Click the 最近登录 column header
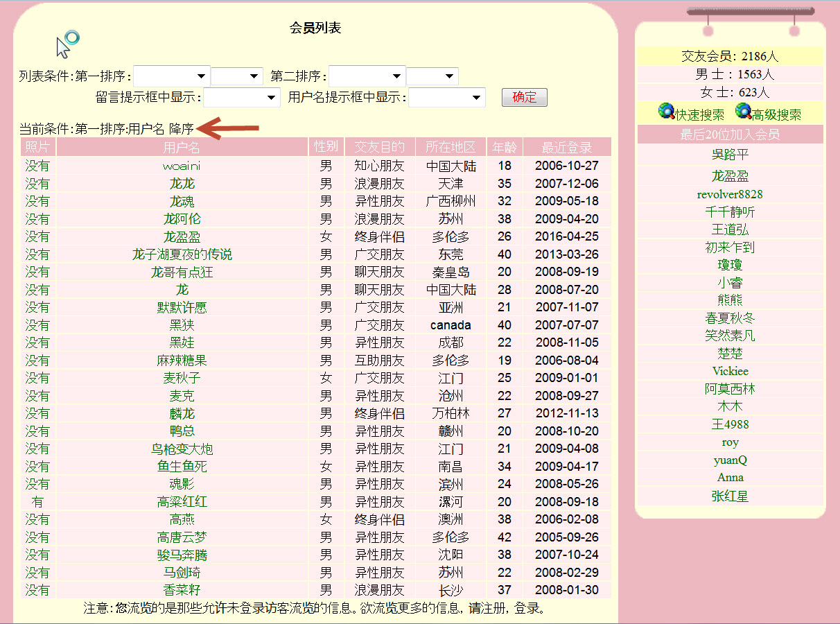840x624 pixels. pyautogui.click(x=567, y=147)
